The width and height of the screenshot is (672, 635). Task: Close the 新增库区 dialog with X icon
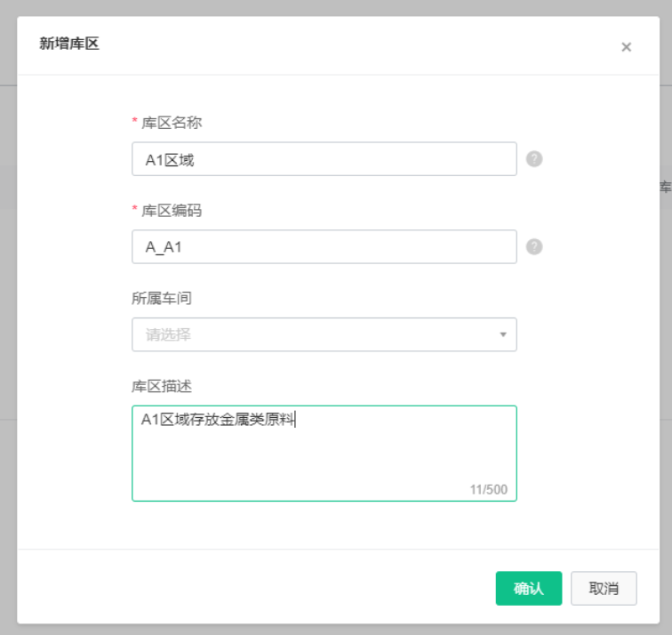(626, 47)
